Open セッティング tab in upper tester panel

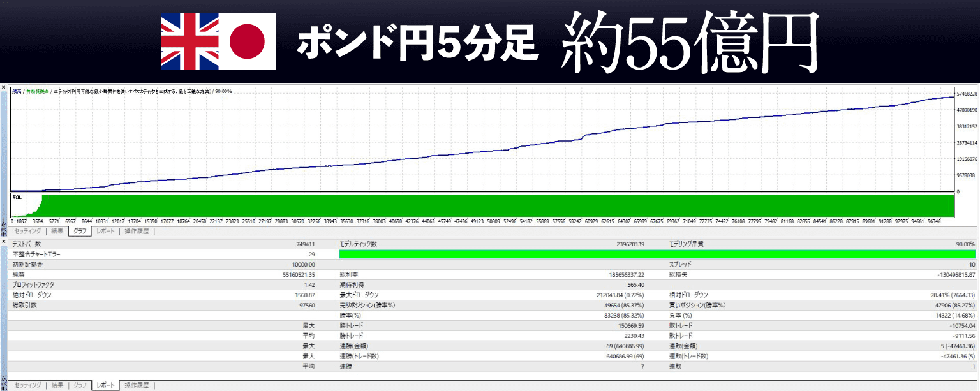click(27, 232)
